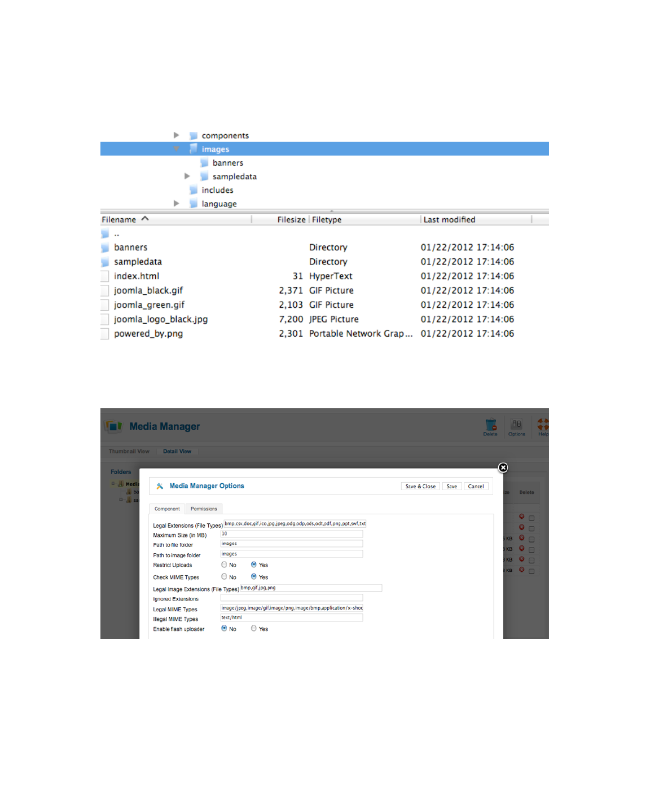Select the file name joomla_black.gif

coord(148,290)
